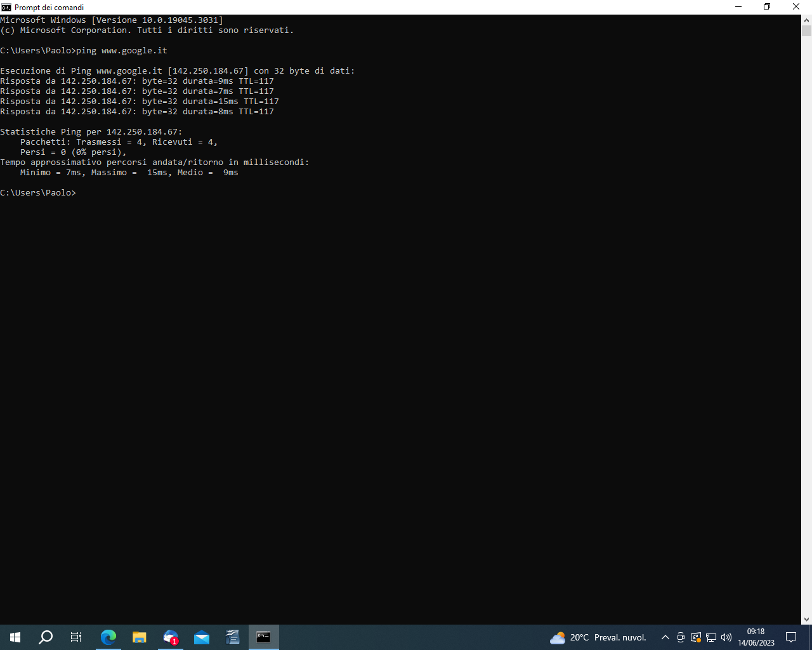
Task: Open Thunderbird with notification badge
Action: coord(171,637)
